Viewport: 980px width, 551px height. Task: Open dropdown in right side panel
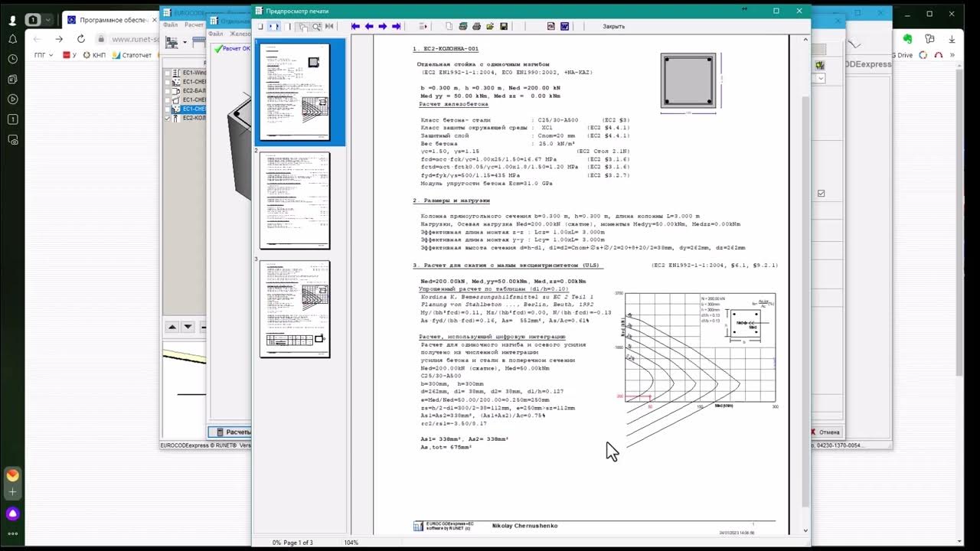(821, 78)
